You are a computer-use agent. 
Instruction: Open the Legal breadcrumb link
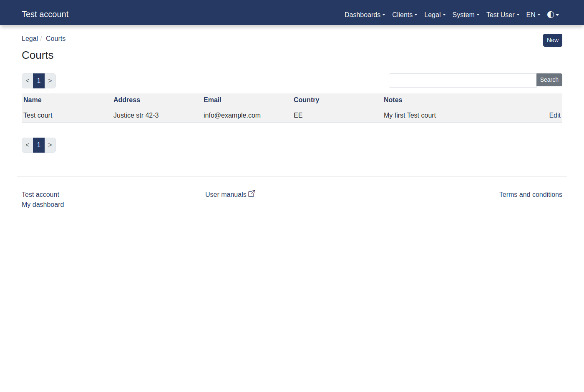coord(30,38)
